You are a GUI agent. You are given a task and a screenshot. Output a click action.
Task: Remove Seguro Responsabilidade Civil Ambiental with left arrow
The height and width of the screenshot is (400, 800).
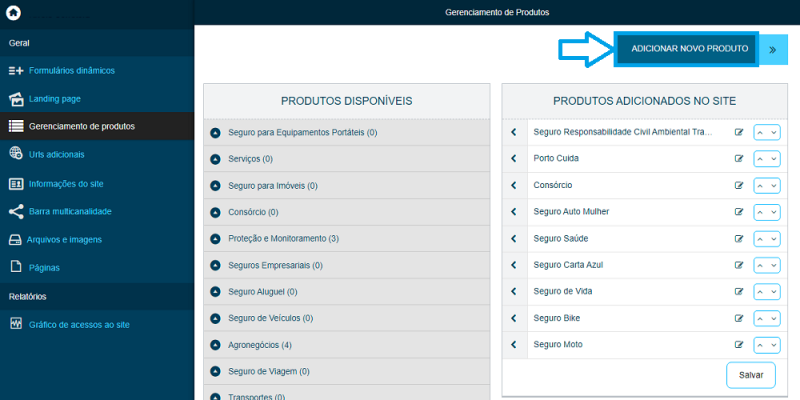[x=514, y=132]
